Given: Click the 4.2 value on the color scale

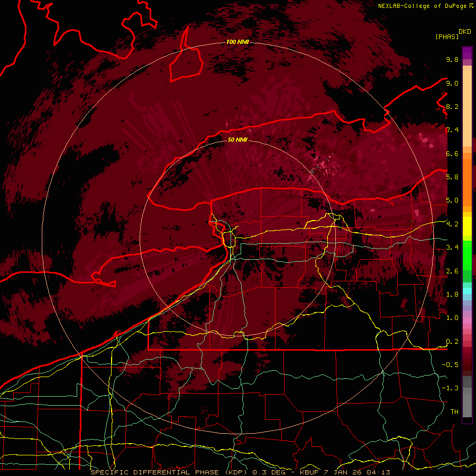Looking at the screenshot, I should coord(452,224).
